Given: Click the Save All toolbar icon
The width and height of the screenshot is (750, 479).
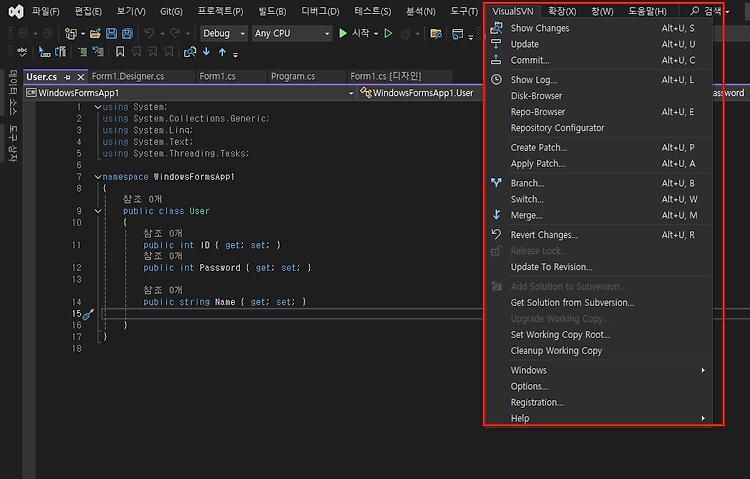Looking at the screenshot, I should (x=127, y=33).
